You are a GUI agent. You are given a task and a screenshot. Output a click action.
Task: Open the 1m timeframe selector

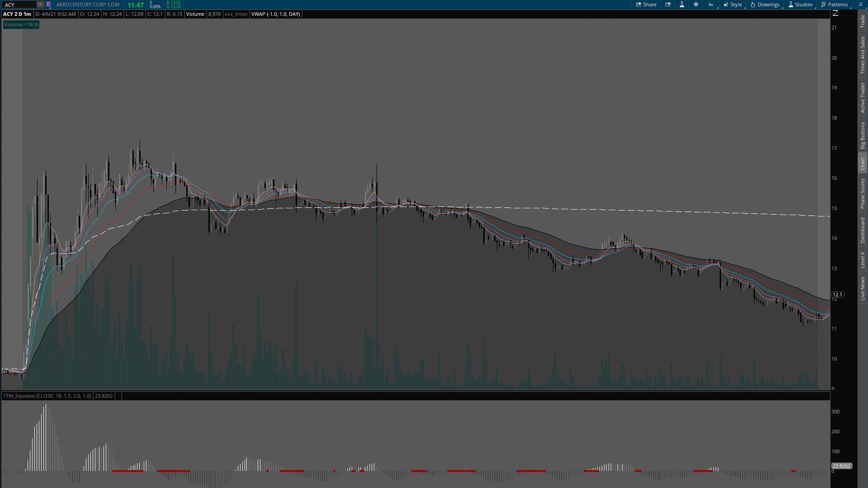coord(711,5)
